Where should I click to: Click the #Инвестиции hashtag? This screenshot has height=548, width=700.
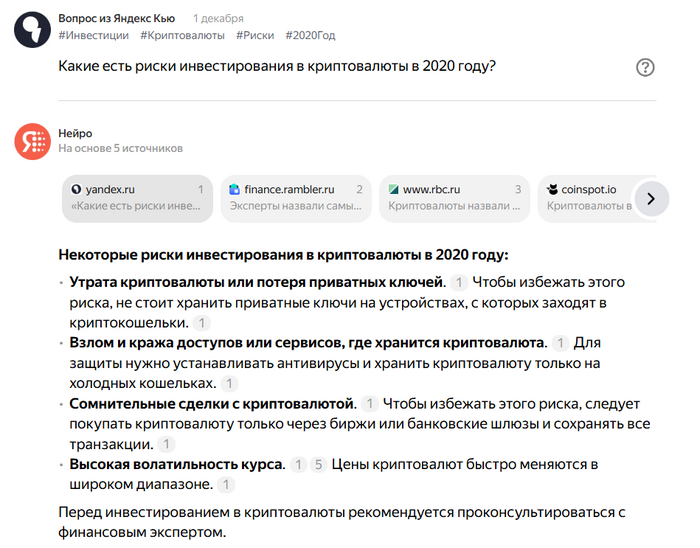click(x=93, y=35)
